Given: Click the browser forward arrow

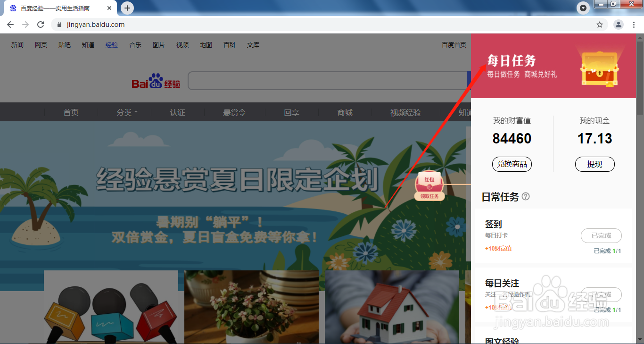Looking at the screenshot, I should [x=25, y=25].
